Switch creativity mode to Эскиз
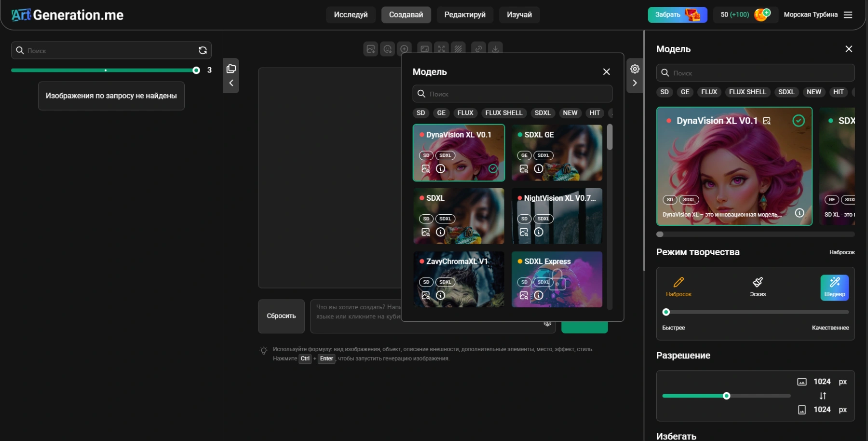This screenshot has width=868, height=441. 757,286
